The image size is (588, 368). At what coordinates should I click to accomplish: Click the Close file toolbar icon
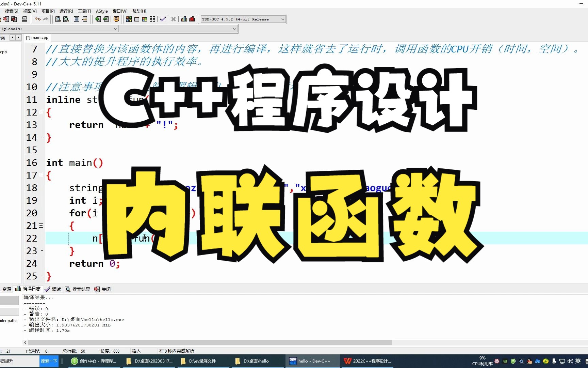pyautogui.click(x=6, y=19)
